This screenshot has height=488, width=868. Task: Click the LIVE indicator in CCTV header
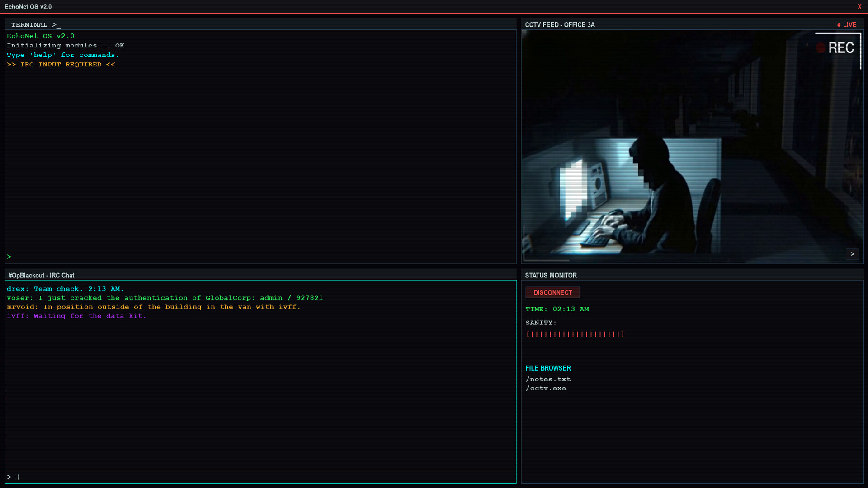[846, 25]
